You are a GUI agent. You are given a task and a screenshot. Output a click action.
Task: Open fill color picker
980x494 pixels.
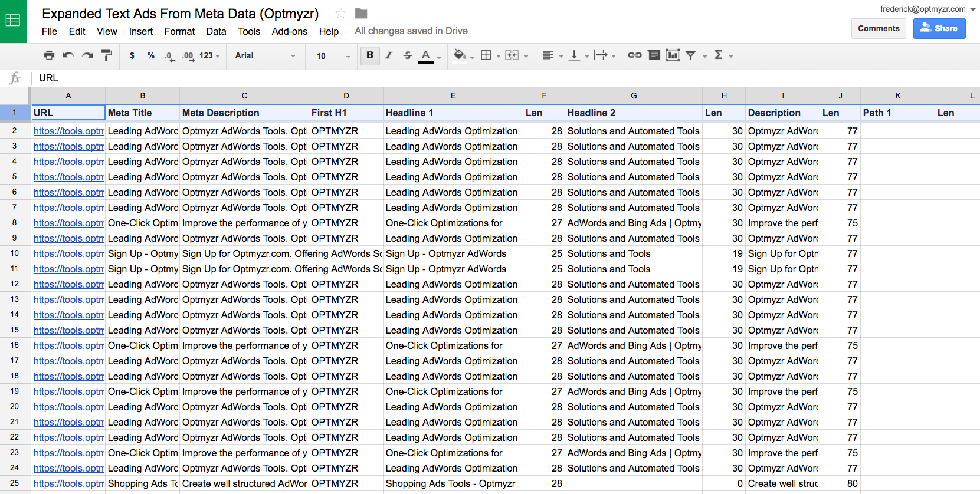(463, 55)
